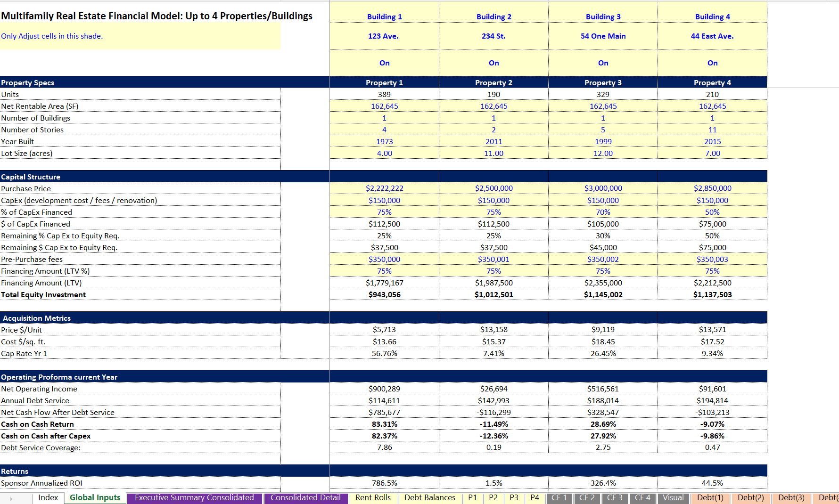Click Net Cash Flow value -$116,299
Viewport: 839px width, 504px height.
(x=494, y=412)
